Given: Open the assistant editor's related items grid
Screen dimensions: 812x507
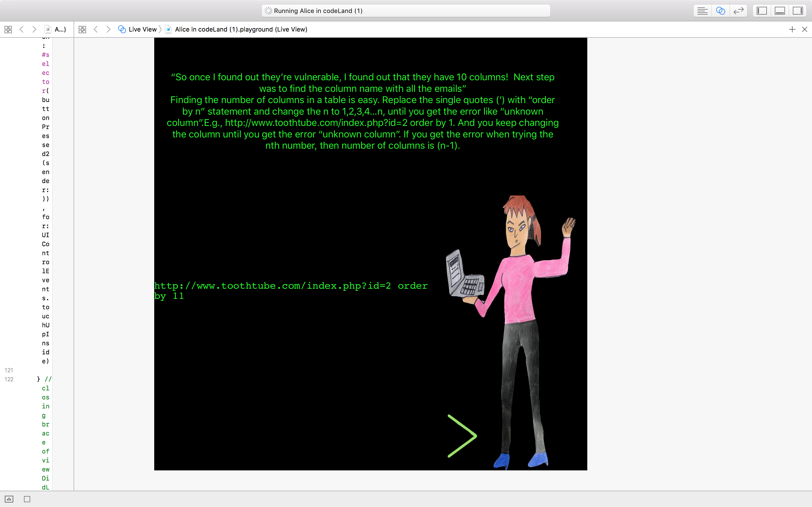Looking at the screenshot, I should [x=82, y=30].
